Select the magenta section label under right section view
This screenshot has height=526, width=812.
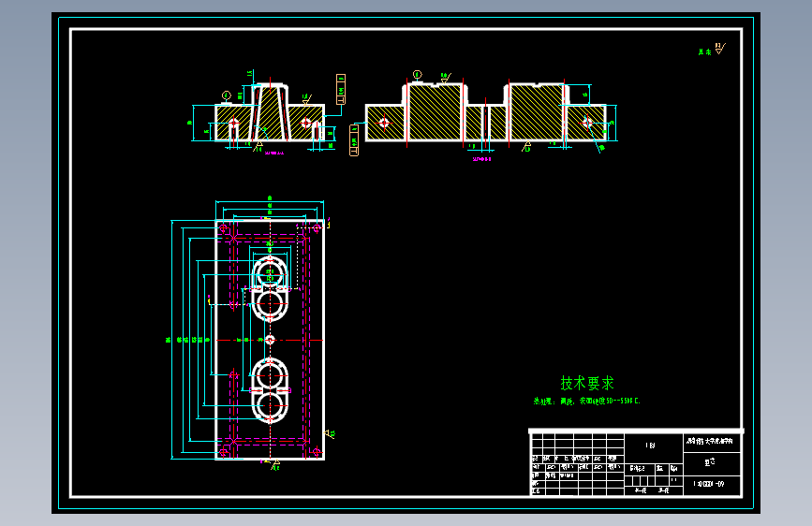tap(481, 159)
